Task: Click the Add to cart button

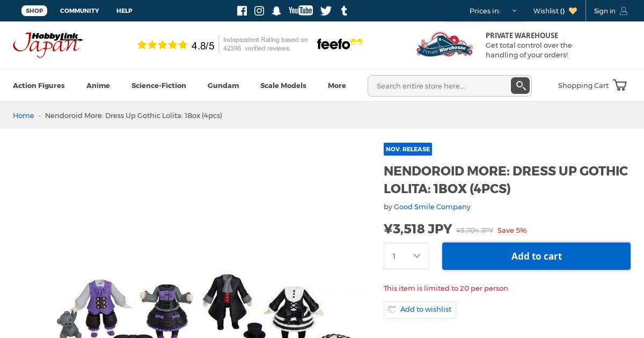Action: [536, 256]
